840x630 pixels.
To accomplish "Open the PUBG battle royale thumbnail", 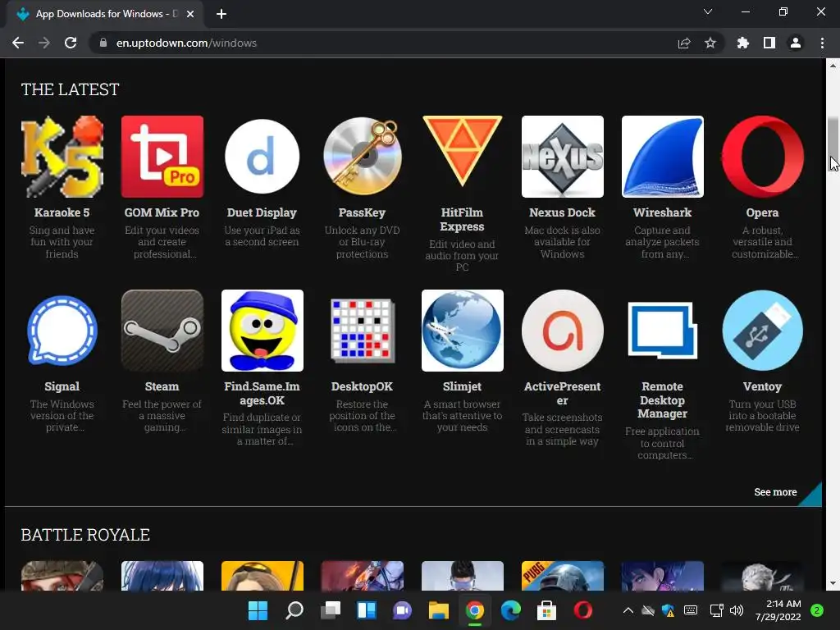I will coord(563,575).
